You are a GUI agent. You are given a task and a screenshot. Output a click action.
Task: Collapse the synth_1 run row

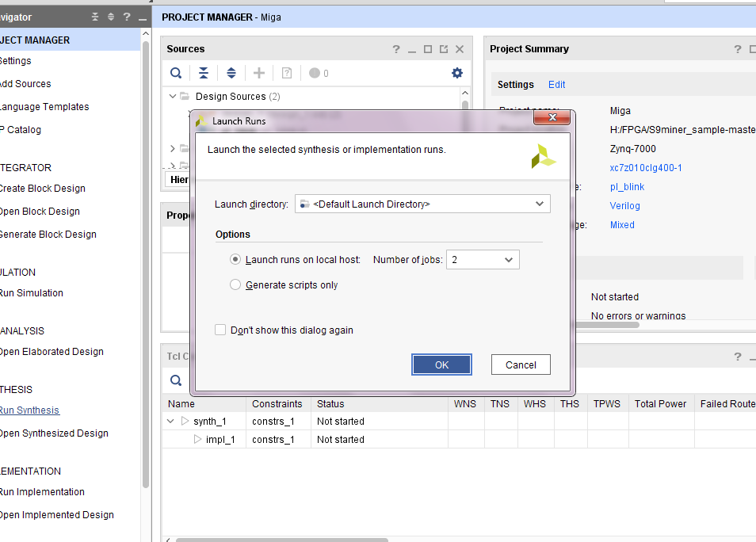point(170,421)
